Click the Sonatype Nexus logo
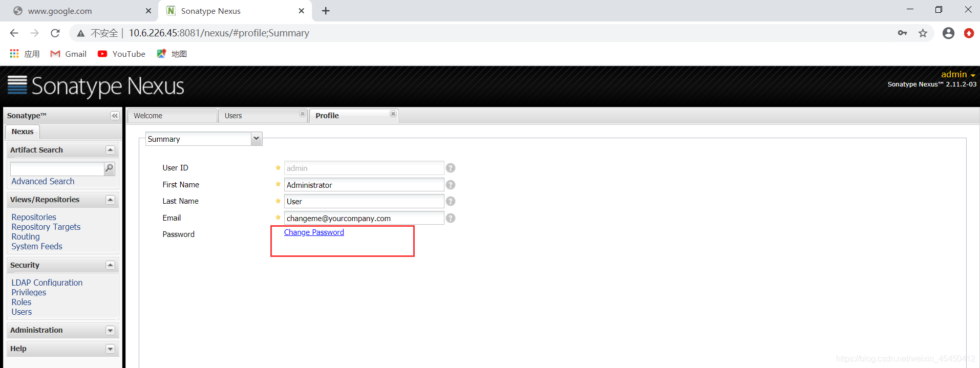 96,86
